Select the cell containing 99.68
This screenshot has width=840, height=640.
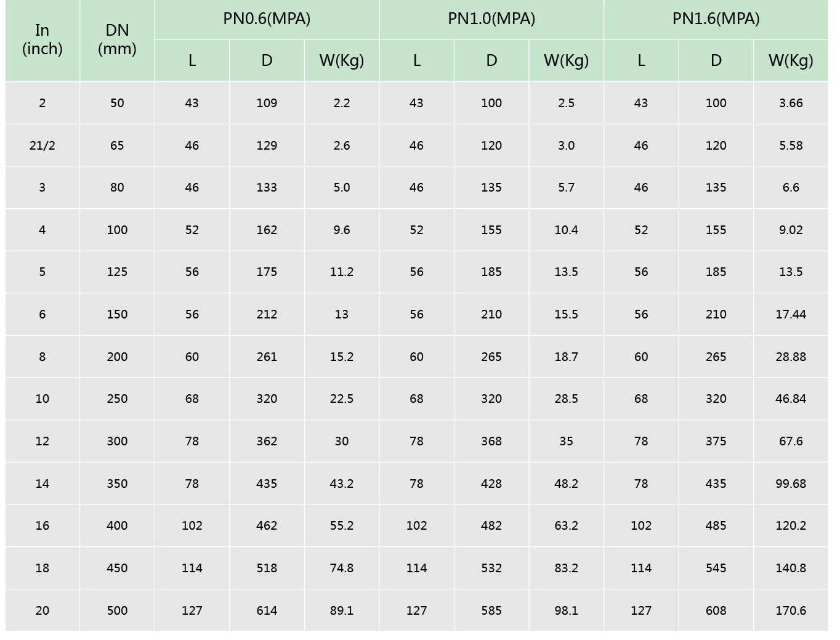point(791,484)
